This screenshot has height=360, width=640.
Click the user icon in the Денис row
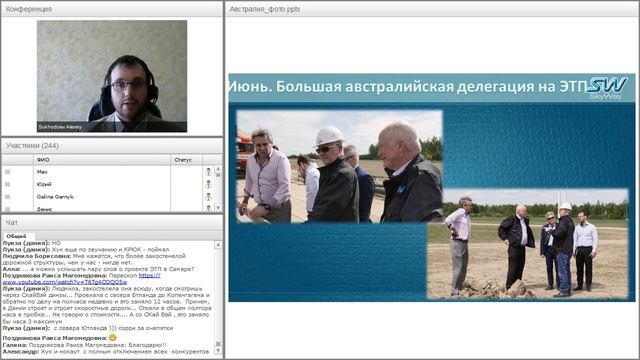(209, 208)
